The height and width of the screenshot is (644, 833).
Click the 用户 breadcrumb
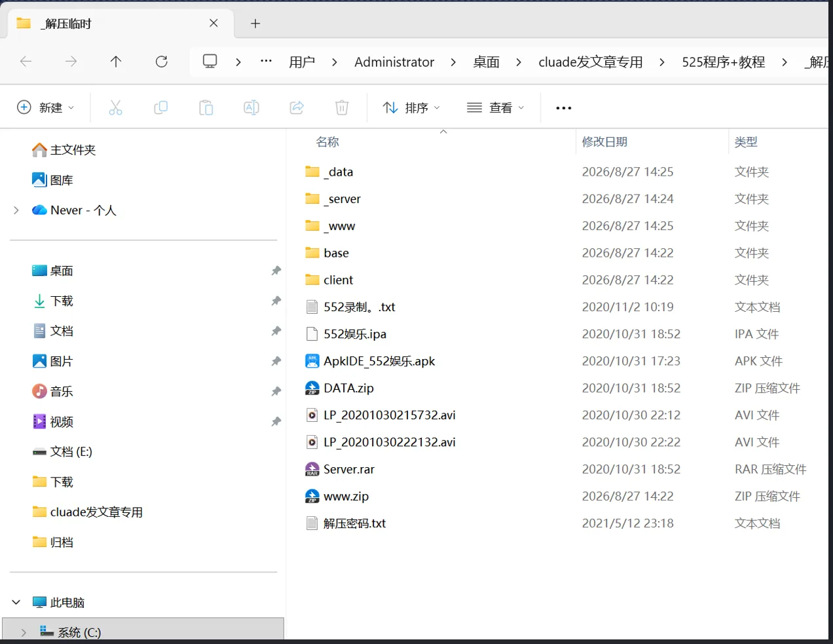click(302, 62)
